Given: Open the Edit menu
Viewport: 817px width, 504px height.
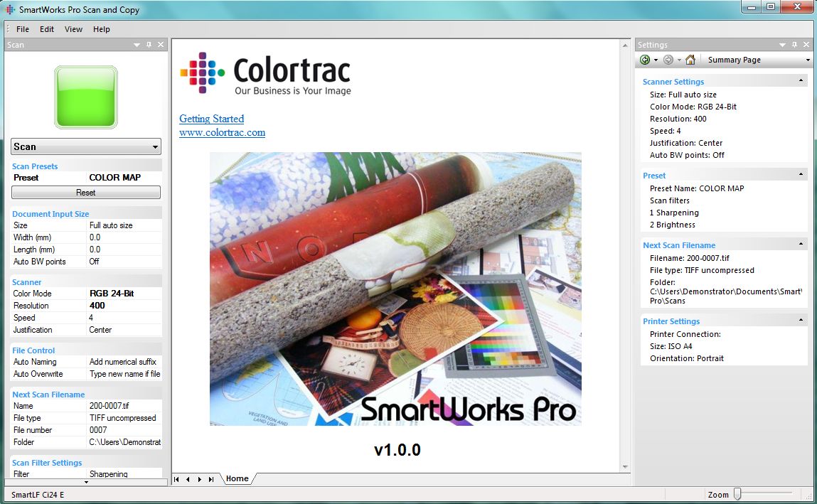Looking at the screenshot, I should (x=47, y=29).
